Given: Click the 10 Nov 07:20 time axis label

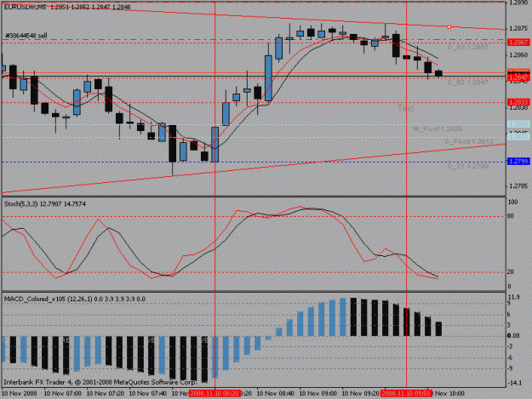Looking at the screenshot, I should pos(106,394).
